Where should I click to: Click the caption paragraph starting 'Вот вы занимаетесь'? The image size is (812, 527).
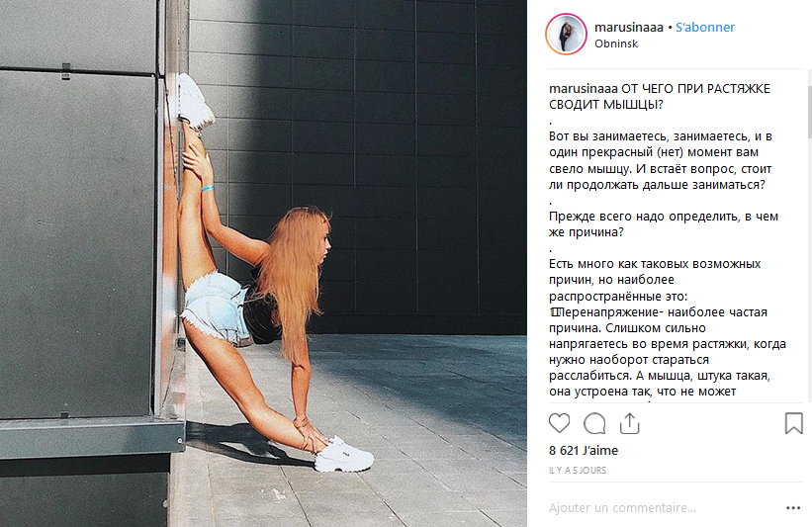661,160
